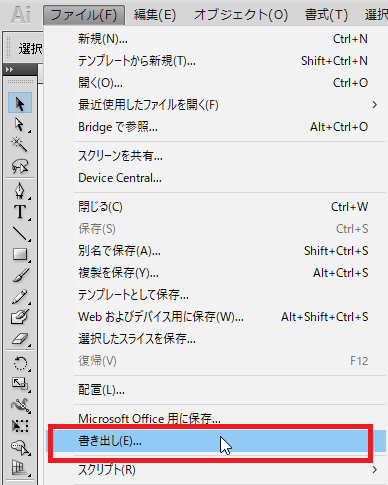Expand the toolbox double-arrow collapse control
The width and height of the screenshot is (388, 485).
point(9,69)
